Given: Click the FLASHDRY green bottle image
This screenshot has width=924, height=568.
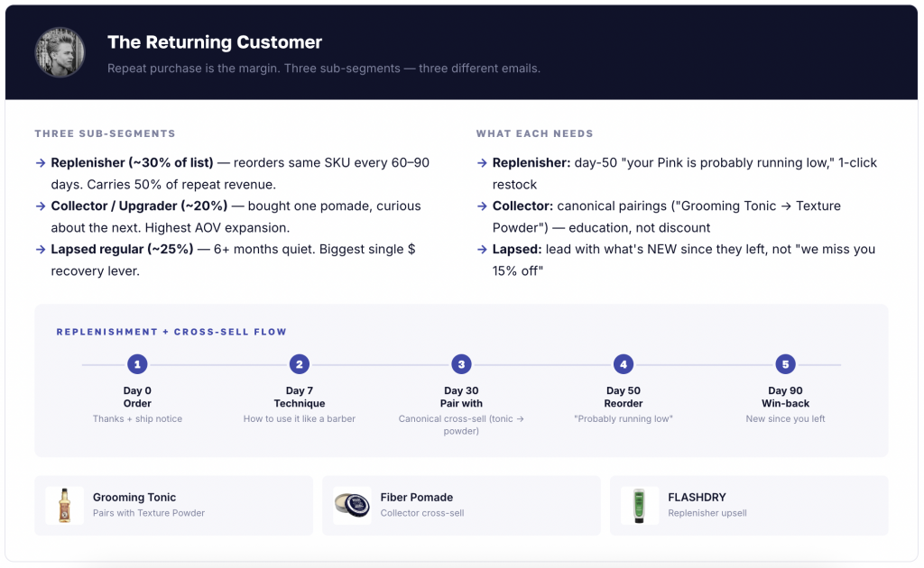Looking at the screenshot, I should 640,506.
